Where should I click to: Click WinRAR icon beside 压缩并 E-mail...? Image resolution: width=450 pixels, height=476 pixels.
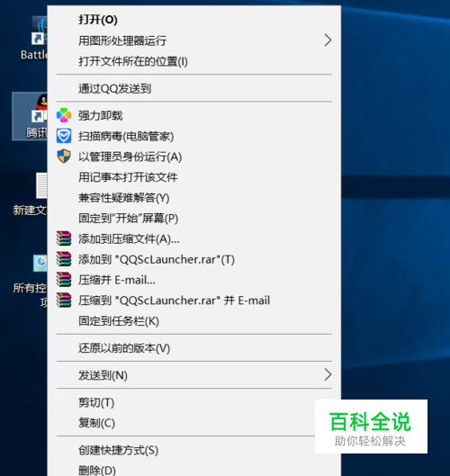click(x=64, y=280)
